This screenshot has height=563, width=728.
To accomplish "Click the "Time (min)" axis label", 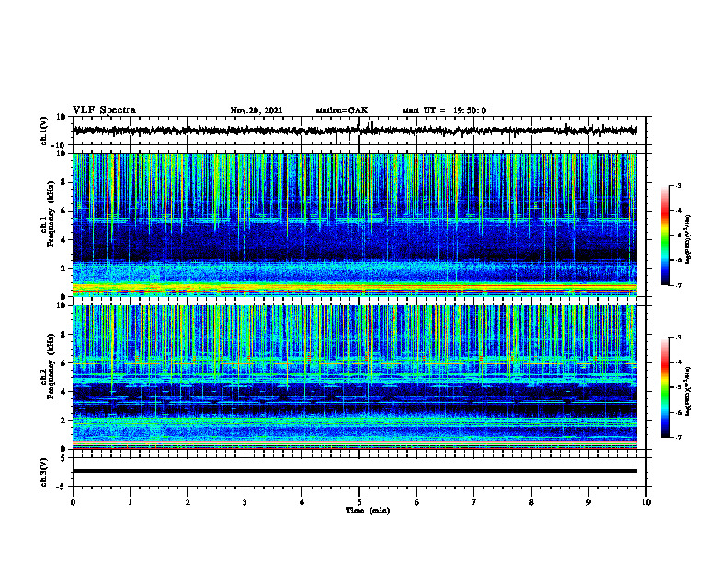I will pos(368,511).
